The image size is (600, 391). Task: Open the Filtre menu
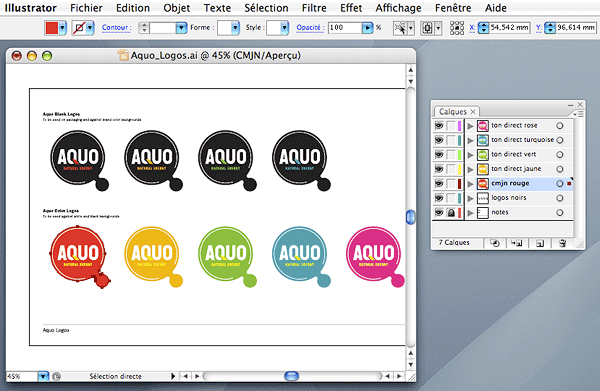pyautogui.click(x=314, y=8)
